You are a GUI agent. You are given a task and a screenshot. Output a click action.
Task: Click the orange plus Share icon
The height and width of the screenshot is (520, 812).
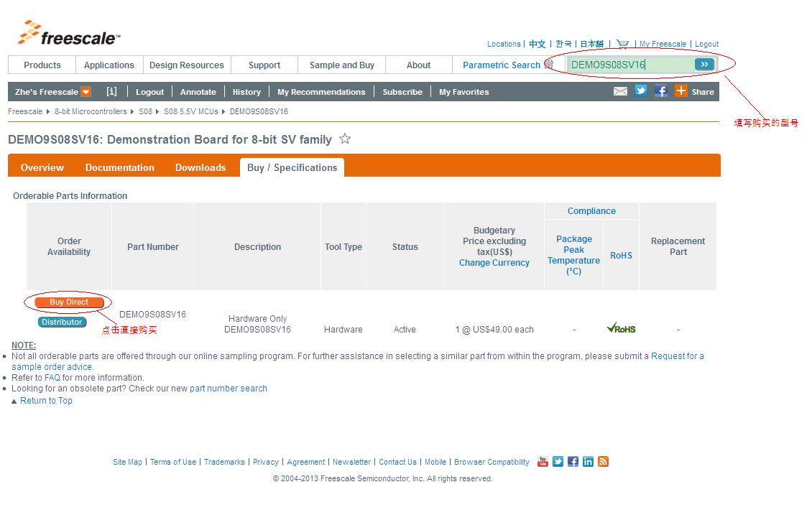coord(681,91)
